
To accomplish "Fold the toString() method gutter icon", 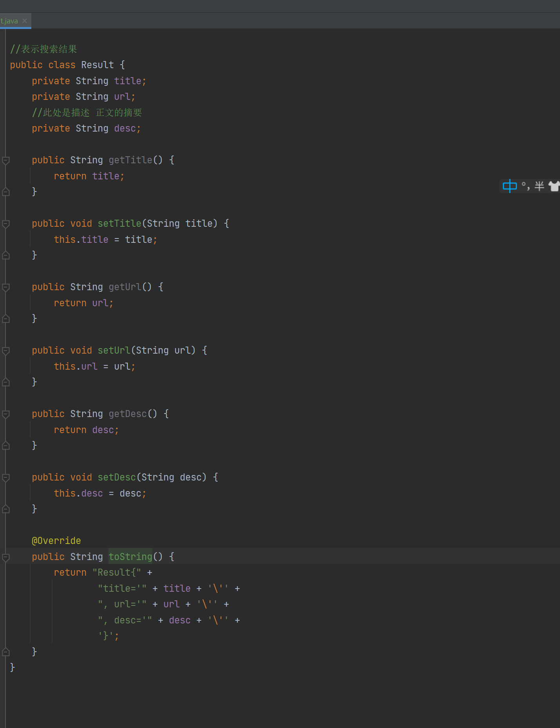I will click(x=6, y=557).
